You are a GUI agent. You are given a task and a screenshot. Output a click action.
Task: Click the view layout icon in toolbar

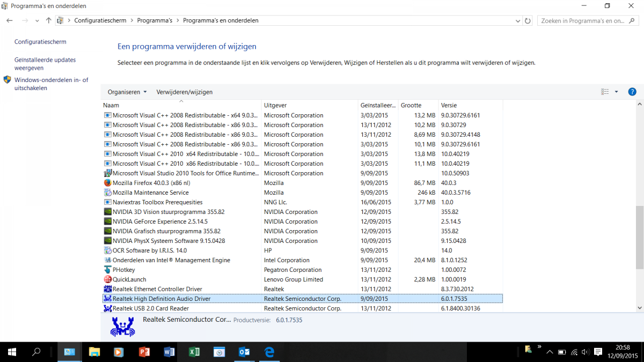pyautogui.click(x=605, y=92)
